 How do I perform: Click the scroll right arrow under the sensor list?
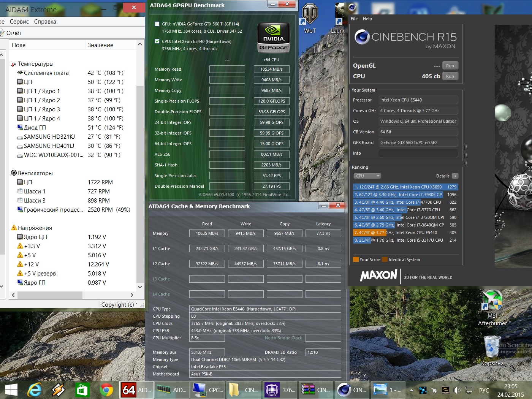click(x=132, y=295)
